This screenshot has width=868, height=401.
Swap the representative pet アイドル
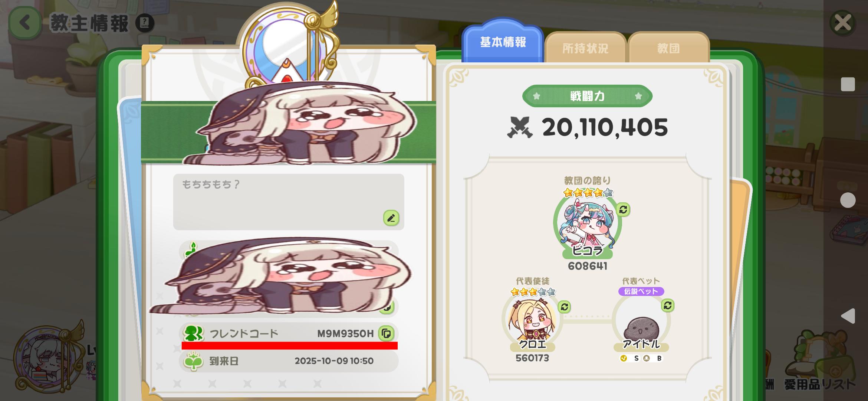click(x=667, y=305)
